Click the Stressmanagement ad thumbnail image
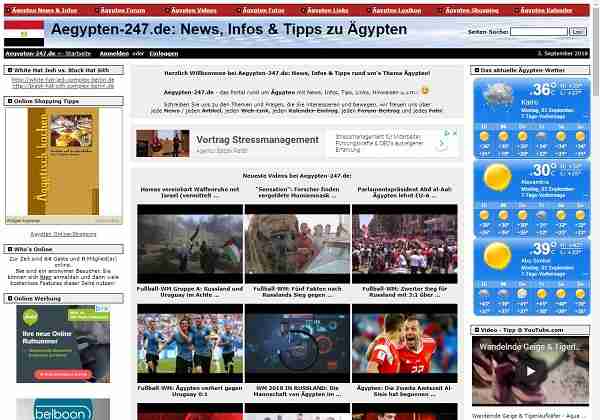 tap(163, 143)
